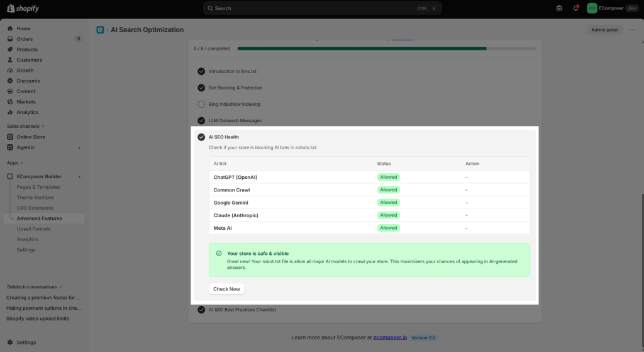
Task: Click the EComposer Builder app icon
Action: pyautogui.click(x=10, y=176)
